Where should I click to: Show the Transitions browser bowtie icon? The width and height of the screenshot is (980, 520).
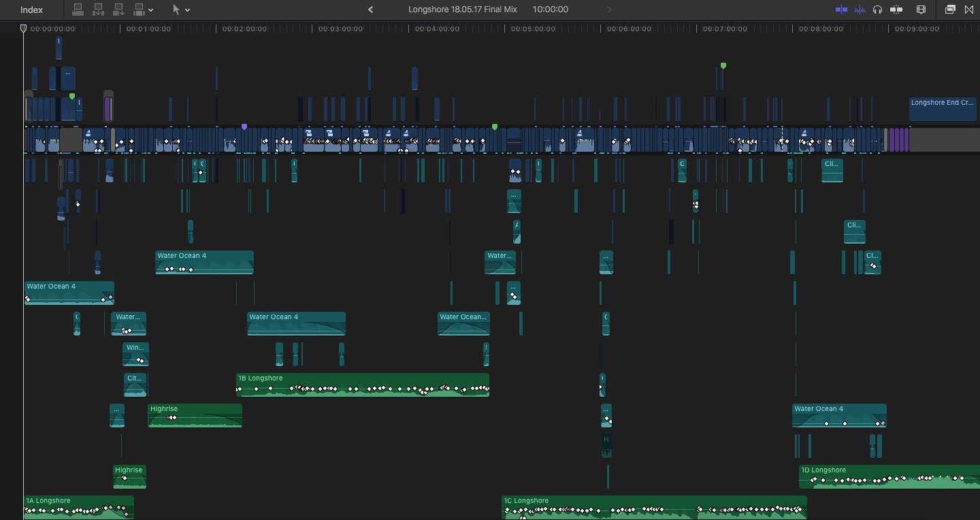click(x=969, y=10)
